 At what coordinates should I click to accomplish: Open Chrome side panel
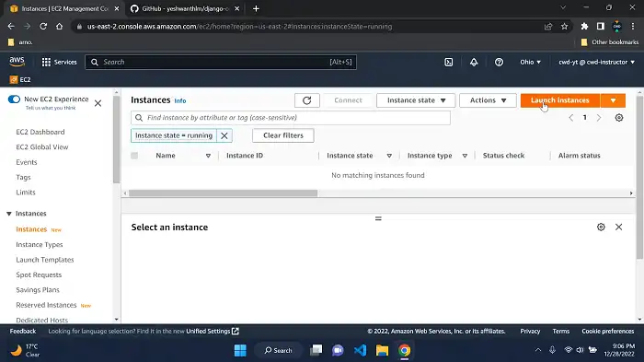(x=601, y=27)
